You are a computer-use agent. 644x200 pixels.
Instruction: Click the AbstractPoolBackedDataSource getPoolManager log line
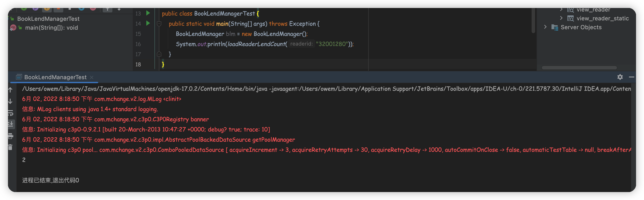pos(158,140)
